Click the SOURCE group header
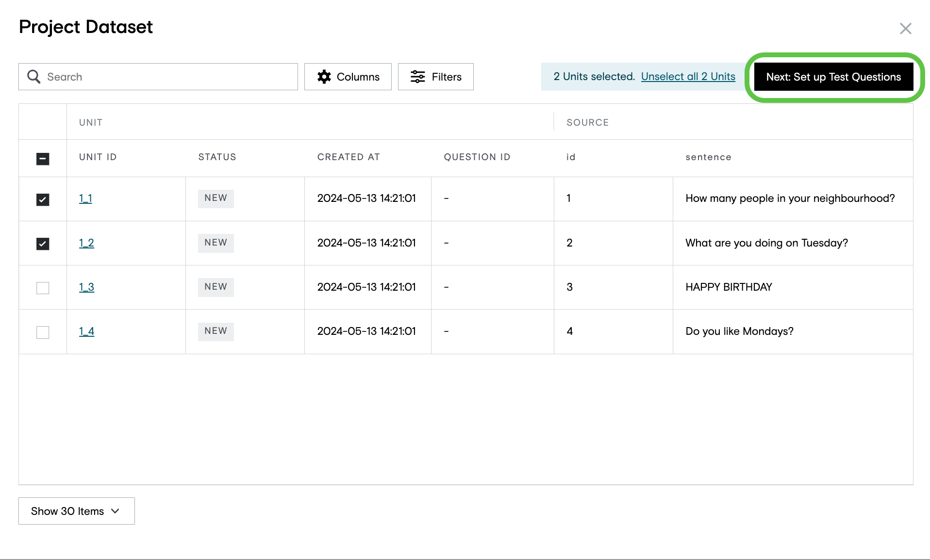Image resolution: width=930 pixels, height=560 pixels. (x=587, y=123)
